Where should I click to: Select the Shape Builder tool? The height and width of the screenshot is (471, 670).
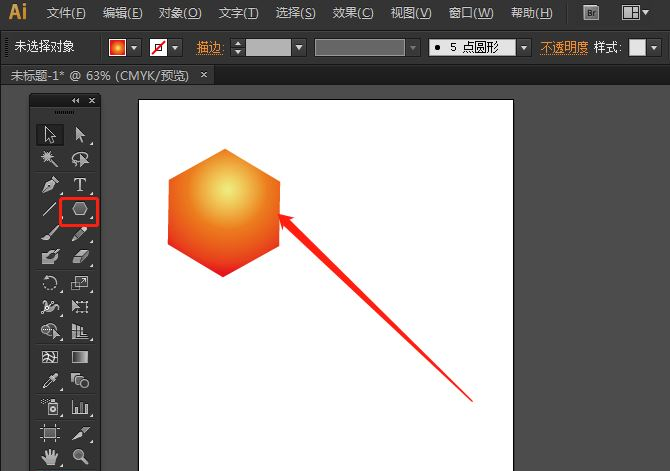click(x=50, y=331)
